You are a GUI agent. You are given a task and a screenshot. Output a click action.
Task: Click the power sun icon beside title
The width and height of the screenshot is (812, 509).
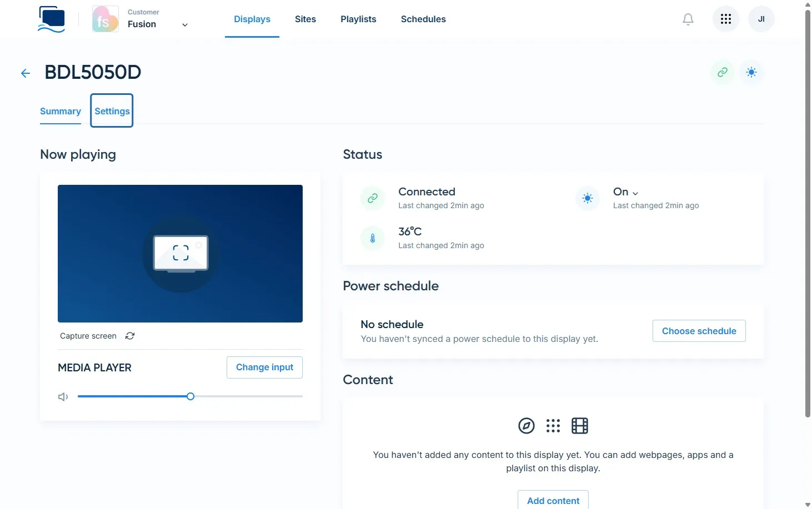[x=751, y=72]
